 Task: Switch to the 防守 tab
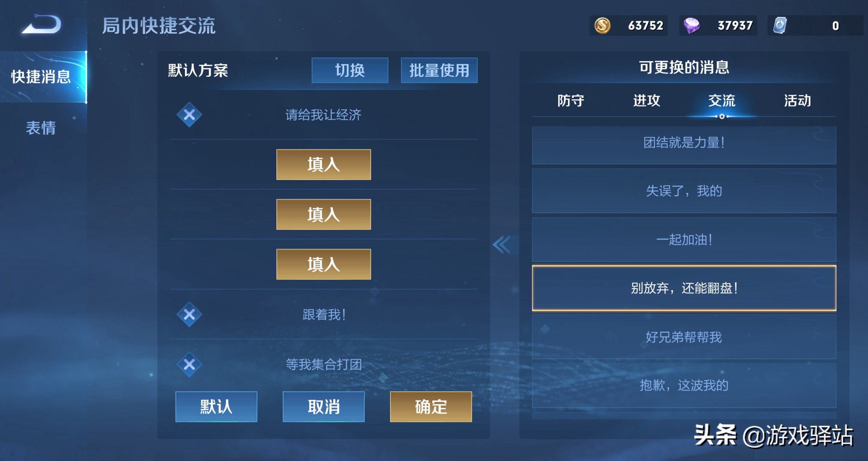point(571,101)
